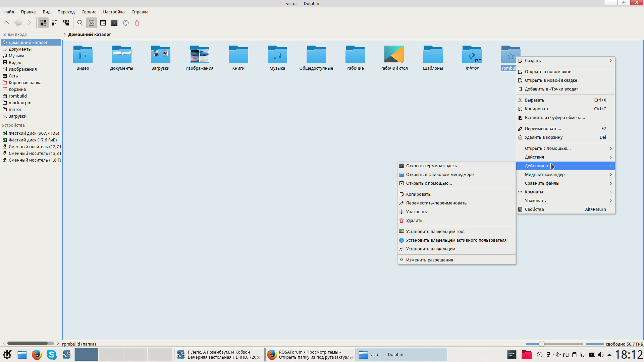The image size is (644, 362).
Task: Go up one directory level
Action: click(6, 23)
